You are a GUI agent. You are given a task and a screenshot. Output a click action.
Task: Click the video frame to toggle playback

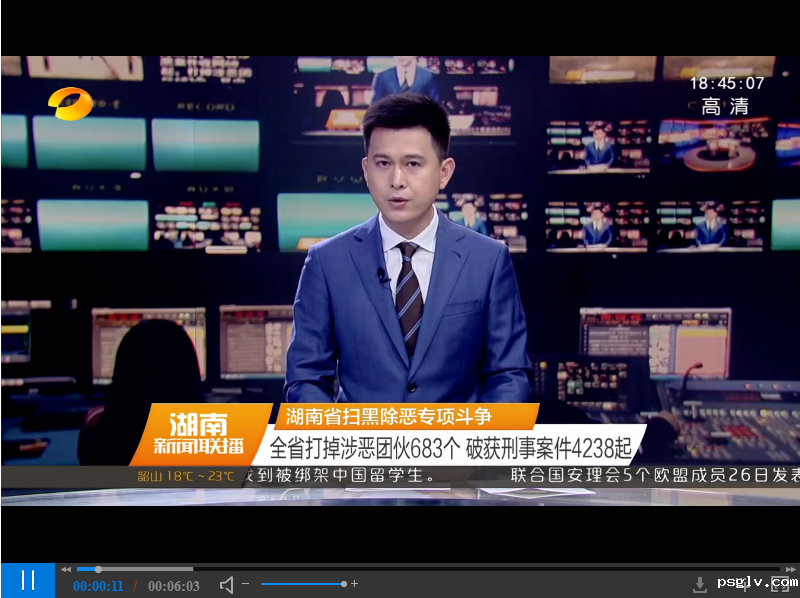click(x=400, y=281)
